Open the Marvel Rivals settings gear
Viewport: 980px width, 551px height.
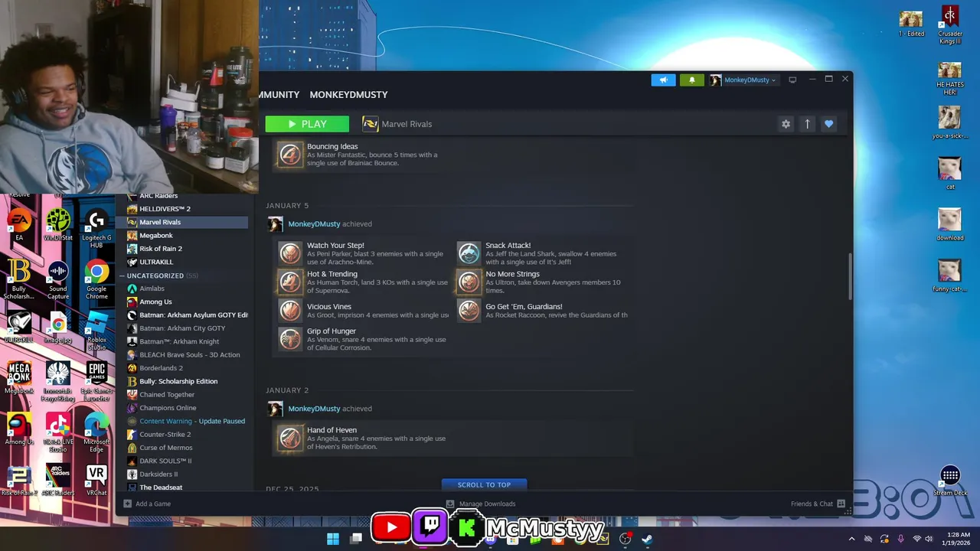(786, 124)
